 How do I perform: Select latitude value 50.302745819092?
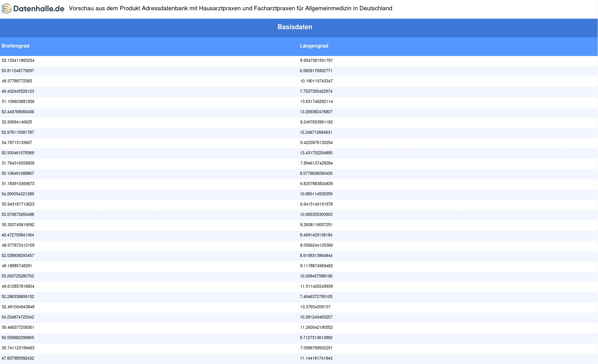click(18, 225)
